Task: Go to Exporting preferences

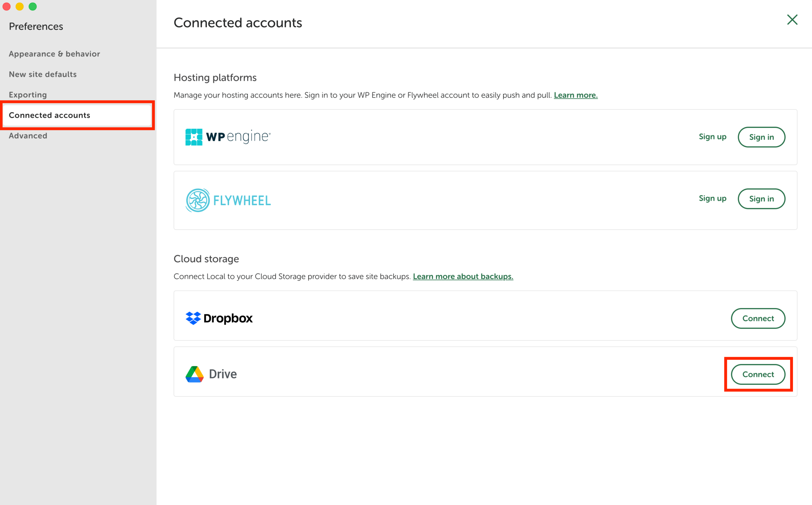Action: click(28, 95)
